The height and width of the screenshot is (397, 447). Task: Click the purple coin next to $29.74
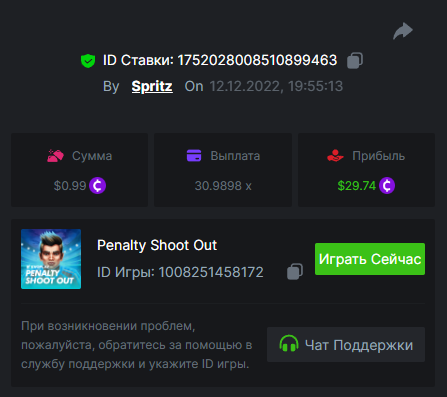pyautogui.click(x=387, y=186)
